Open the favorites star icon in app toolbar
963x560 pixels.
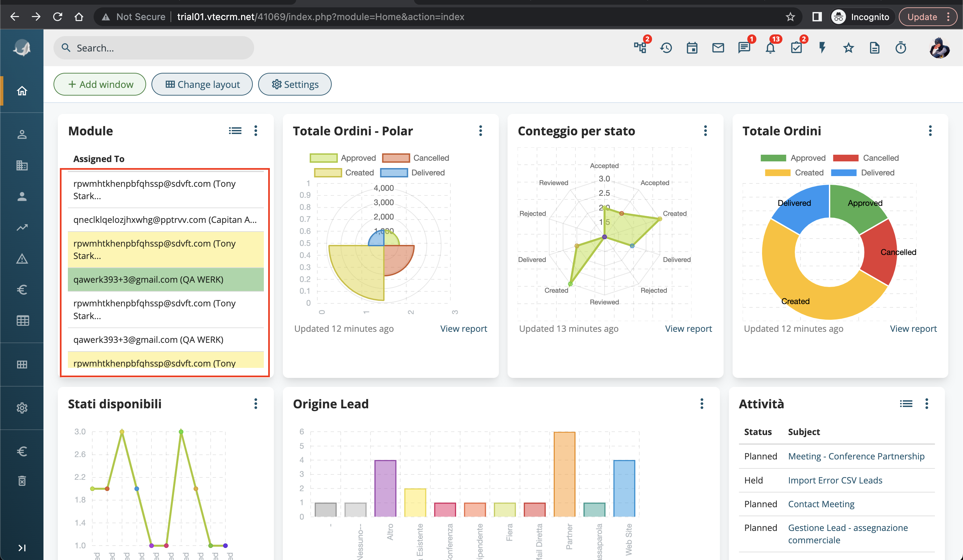(x=848, y=48)
